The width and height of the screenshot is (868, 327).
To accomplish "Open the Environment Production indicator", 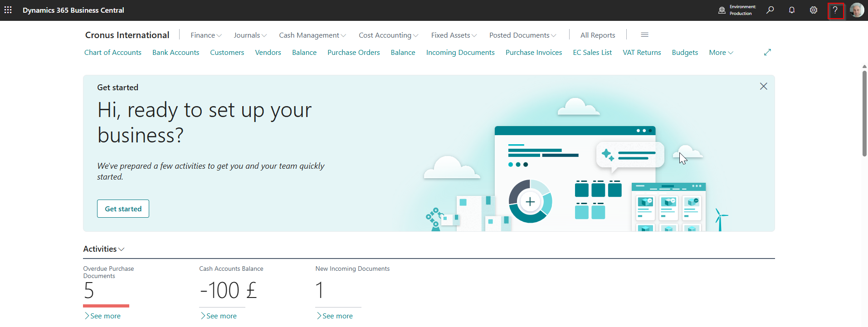I will pyautogui.click(x=737, y=10).
